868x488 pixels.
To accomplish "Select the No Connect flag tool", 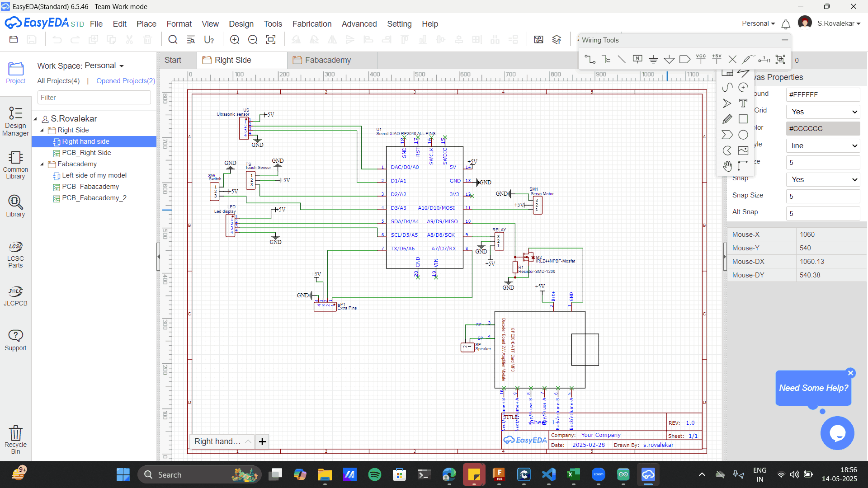I will [x=732, y=59].
